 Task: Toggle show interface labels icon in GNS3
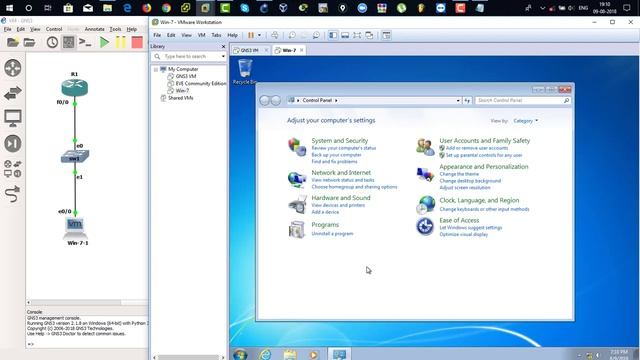(x=69, y=42)
